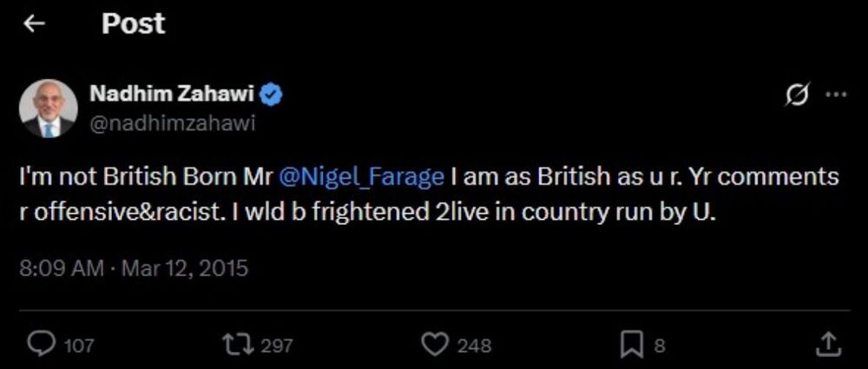Viewport: 868px width, 369px height.
Task: Click the 297 reposts count
Action: point(277,346)
